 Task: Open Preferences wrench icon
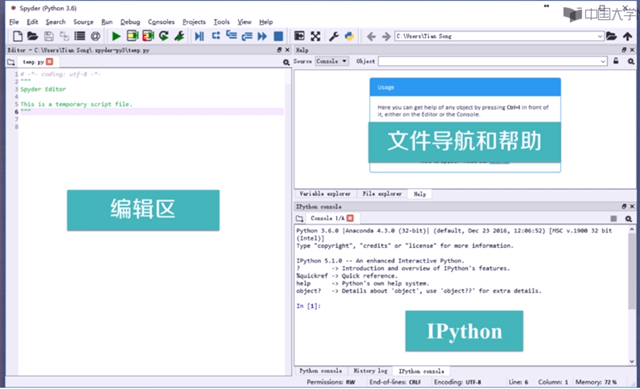[x=334, y=36]
